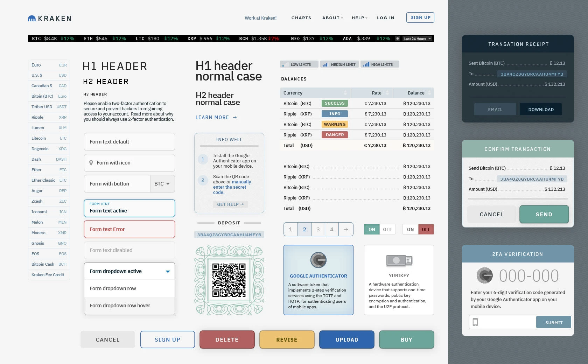
Task: Go to page 4 in pagination
Action: click(x=332, y=229)
